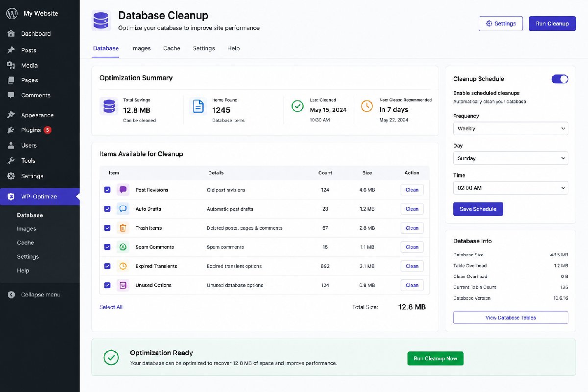Click the Auto Drafts chat icon

coord(123,209)
